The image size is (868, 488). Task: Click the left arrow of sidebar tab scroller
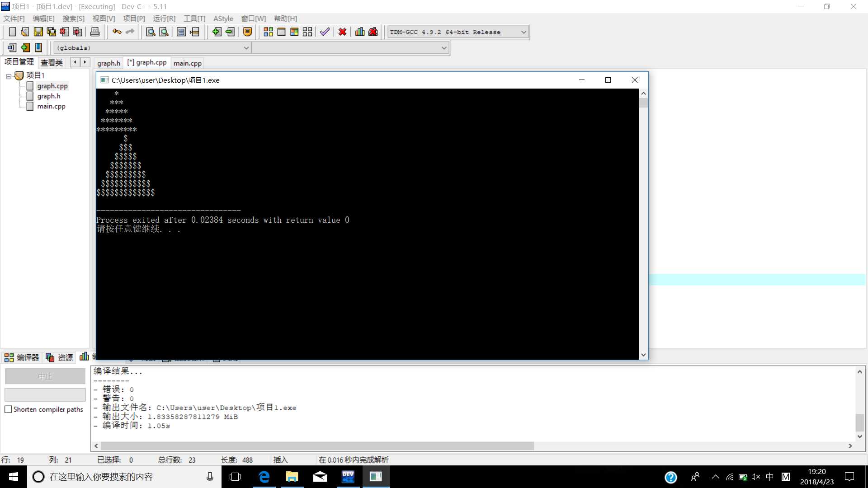point(75,62)
